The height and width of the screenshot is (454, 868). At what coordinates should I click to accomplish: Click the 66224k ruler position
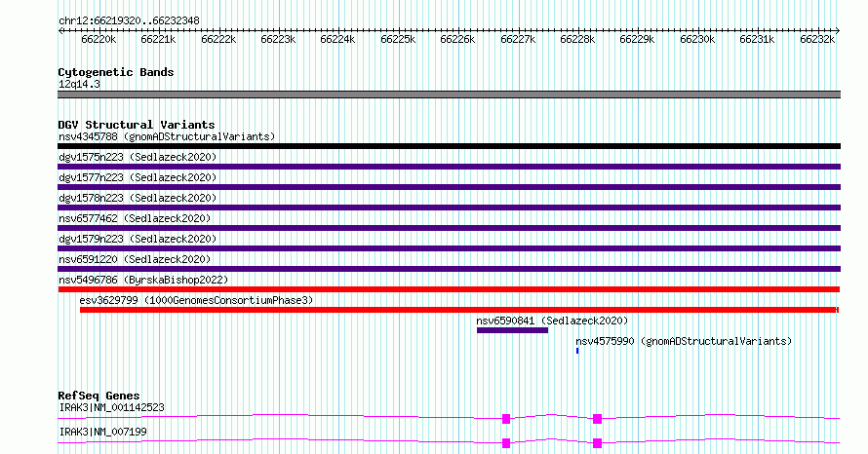pyautogui.click(x=338, y=40)
